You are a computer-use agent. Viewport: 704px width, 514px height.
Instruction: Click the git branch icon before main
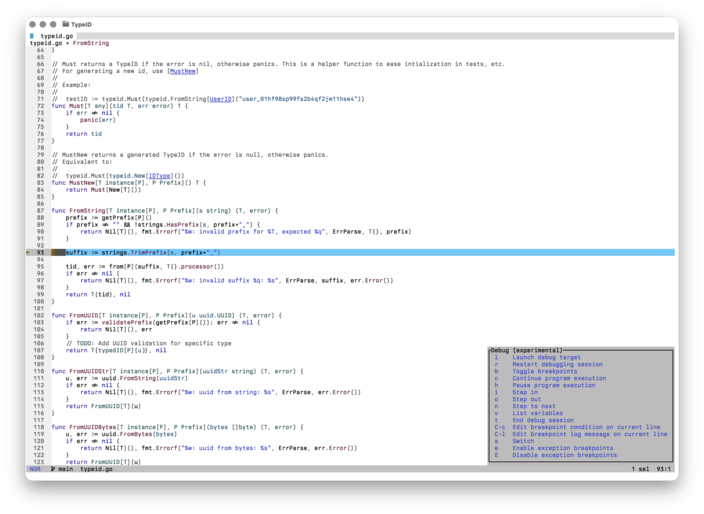pyautogui.click(x=53, y=469)
